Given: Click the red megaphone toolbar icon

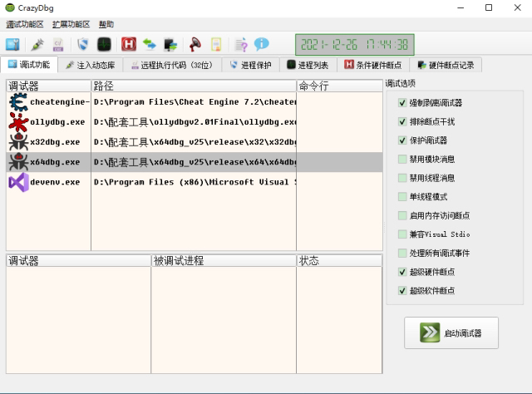Looking at the screenshot, I should [195, 44].
